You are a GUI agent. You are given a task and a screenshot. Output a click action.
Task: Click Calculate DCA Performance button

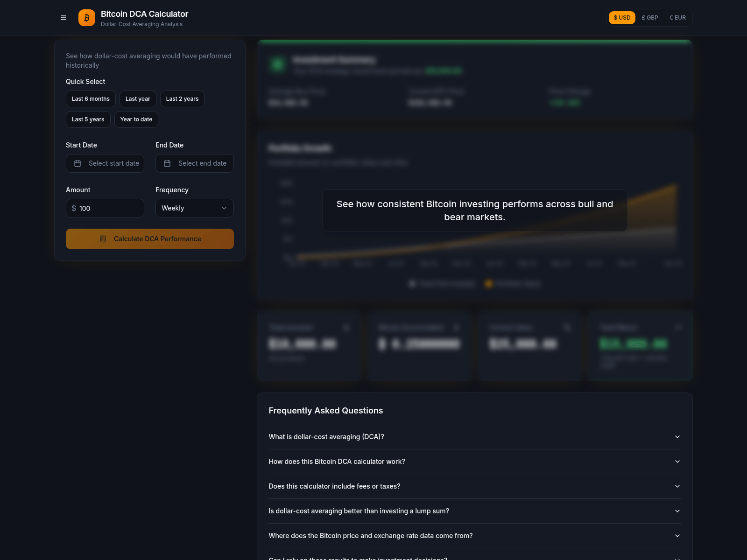click(x=150, y=239)
